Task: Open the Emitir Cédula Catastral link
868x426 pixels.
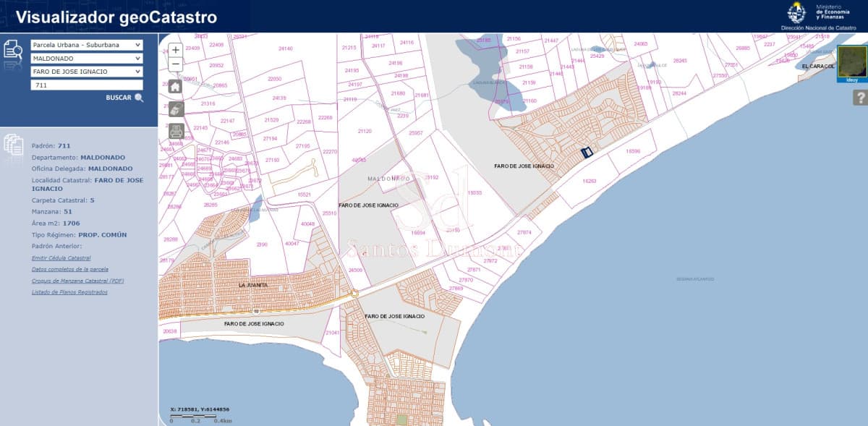Action: point(61,257)
